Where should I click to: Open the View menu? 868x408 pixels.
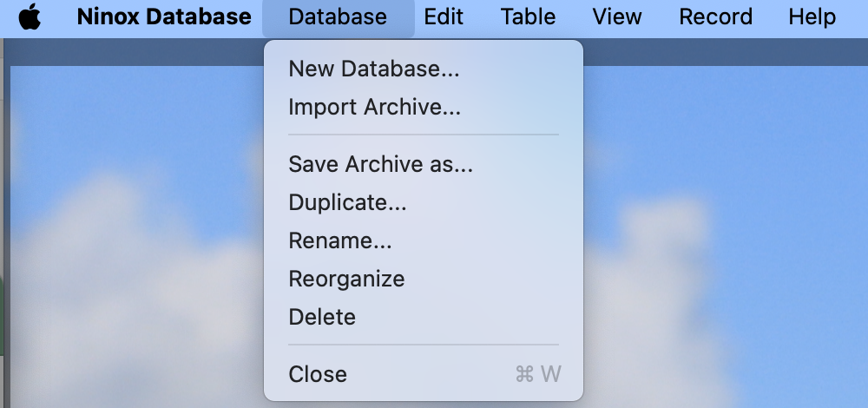616,17
